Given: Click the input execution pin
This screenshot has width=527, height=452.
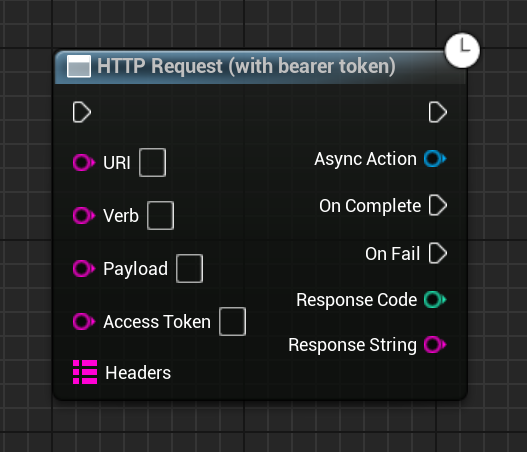Looking at the screenshot, I should [x=82, y=112].
